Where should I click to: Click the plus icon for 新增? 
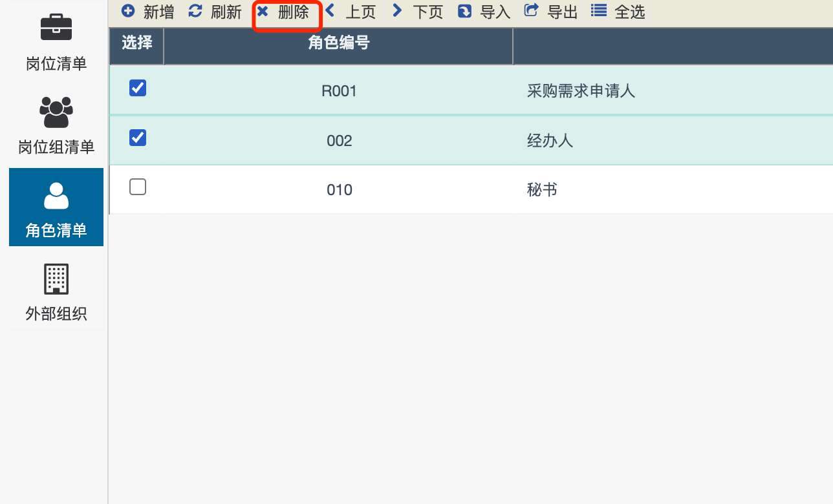coord(128,12)
